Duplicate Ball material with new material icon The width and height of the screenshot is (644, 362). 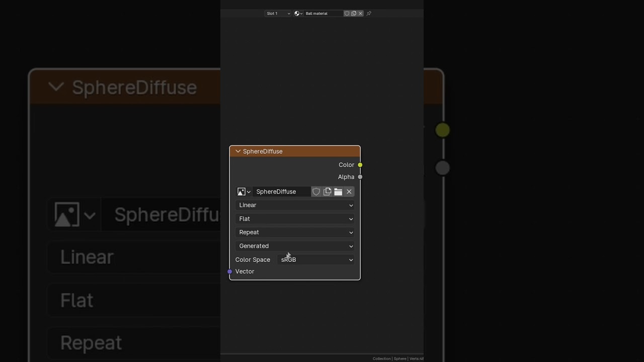(354, 14)
